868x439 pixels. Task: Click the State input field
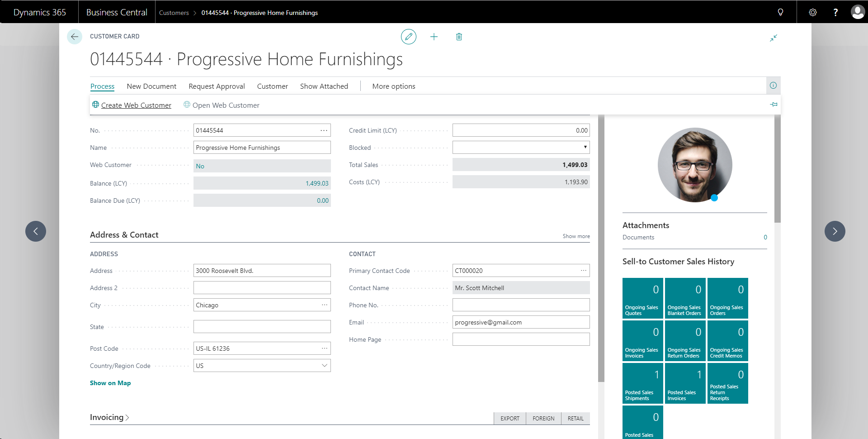coord(262,327)
